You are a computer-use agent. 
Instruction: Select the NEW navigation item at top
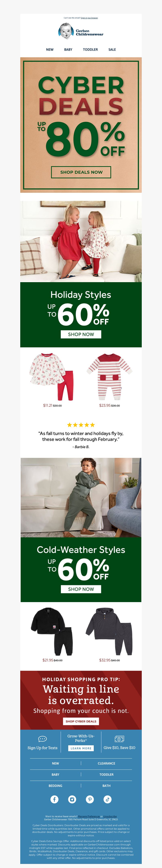[x=50, y=50]
